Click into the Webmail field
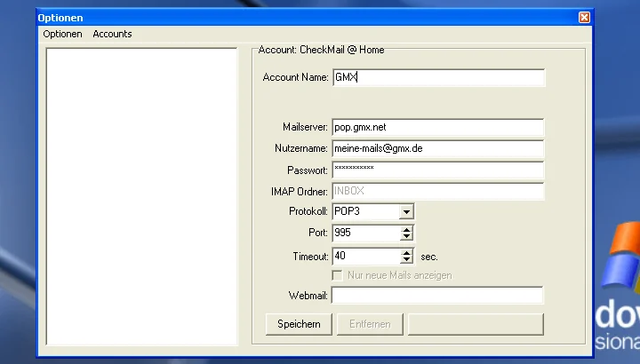The height and width of the screenshot is (364, 640). tap(437, 295)
